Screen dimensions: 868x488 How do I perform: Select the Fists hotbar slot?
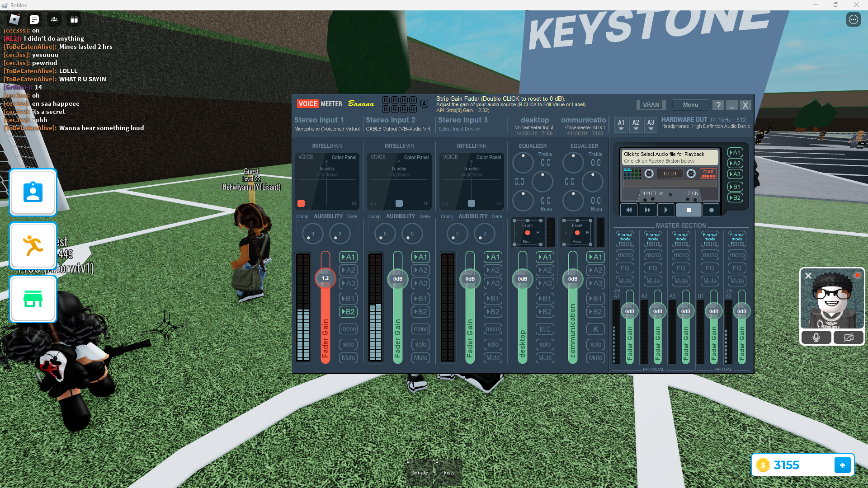pyautogui.click(x=449, y=472)
